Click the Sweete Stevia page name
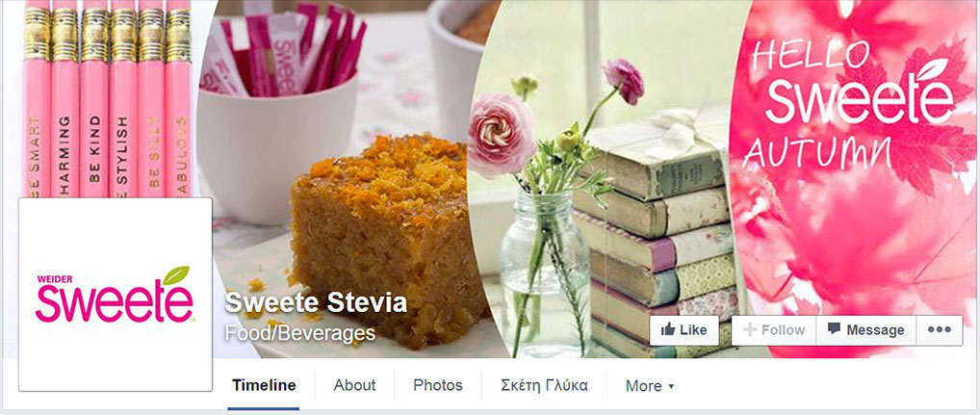This screenshot has height=415, width=980. [x=316, y=302]
